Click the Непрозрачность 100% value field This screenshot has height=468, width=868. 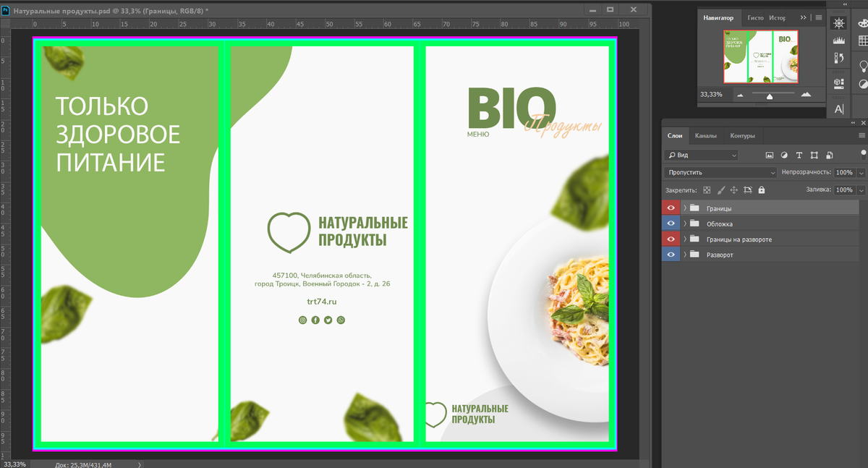pyautogui.click(x=844, y=173)
